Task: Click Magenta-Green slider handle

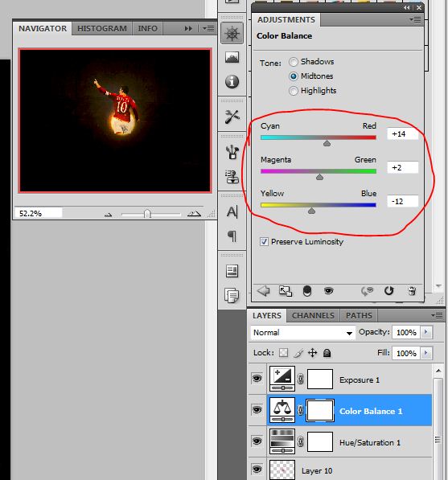Action: [x=319, y=177]
